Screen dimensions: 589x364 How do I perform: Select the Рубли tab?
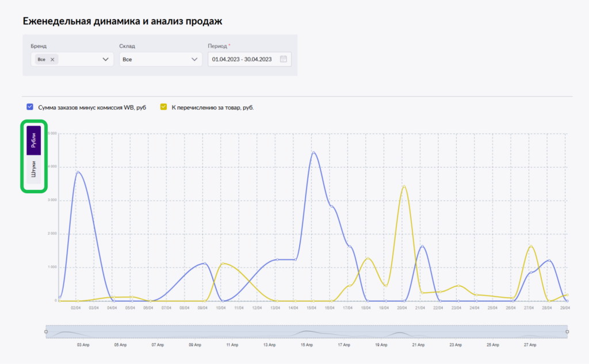[34, 141]
